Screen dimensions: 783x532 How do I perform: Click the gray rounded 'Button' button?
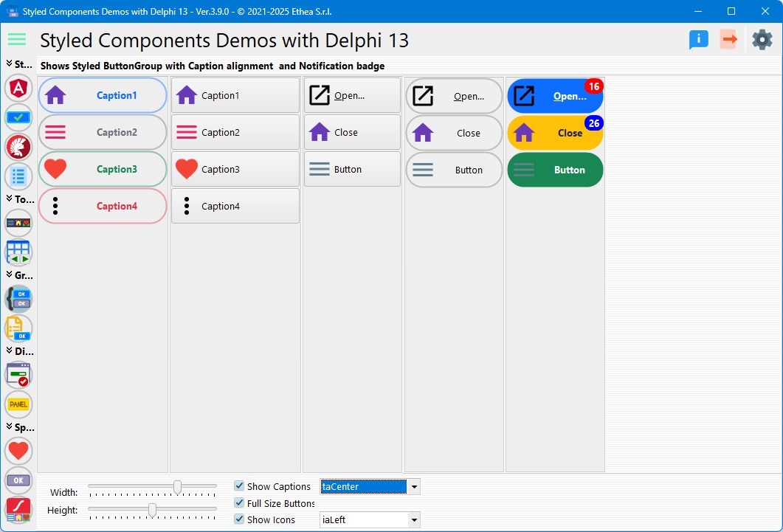[x=454, y=170]
